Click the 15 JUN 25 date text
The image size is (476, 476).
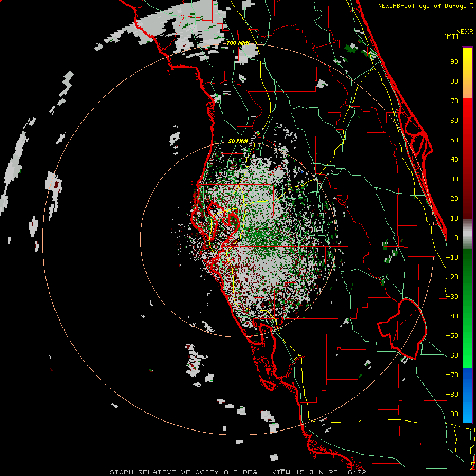317,472
